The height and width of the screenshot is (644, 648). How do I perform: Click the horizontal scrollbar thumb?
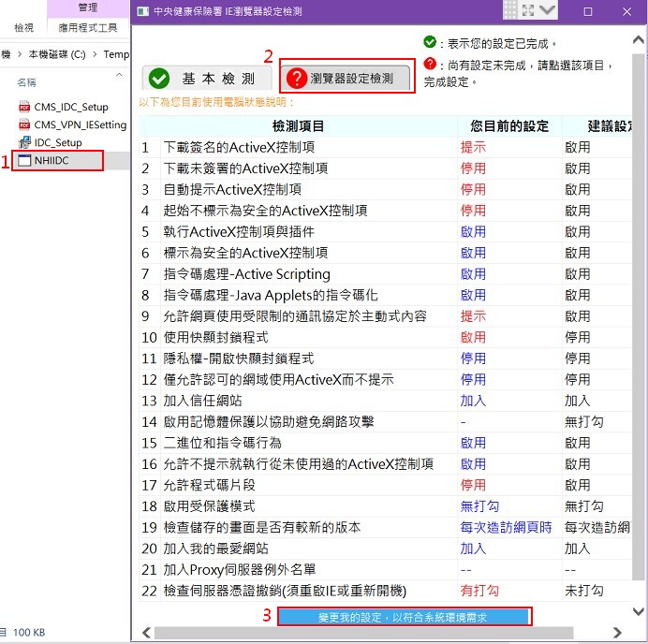[363, 633]
